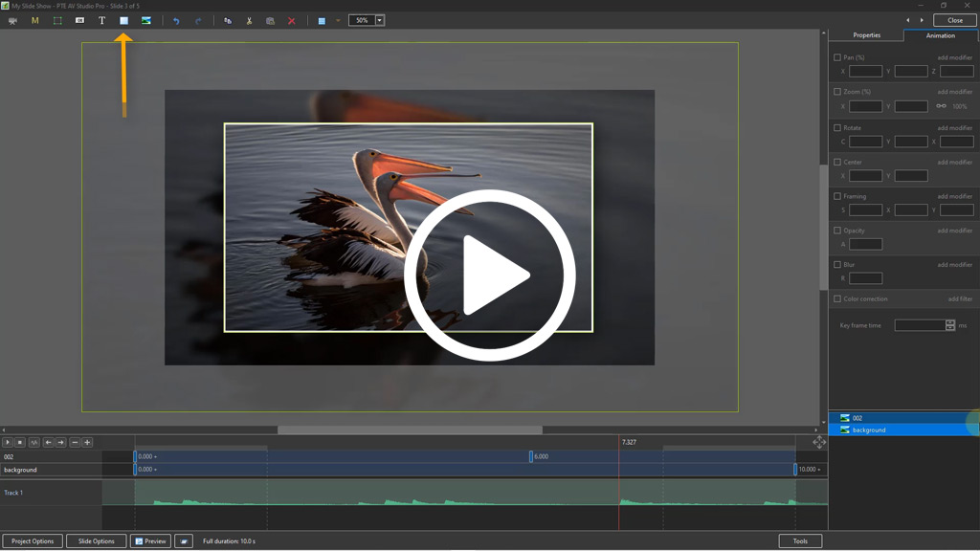Select background in objects list
980x551 pixels.
[903, 430]
